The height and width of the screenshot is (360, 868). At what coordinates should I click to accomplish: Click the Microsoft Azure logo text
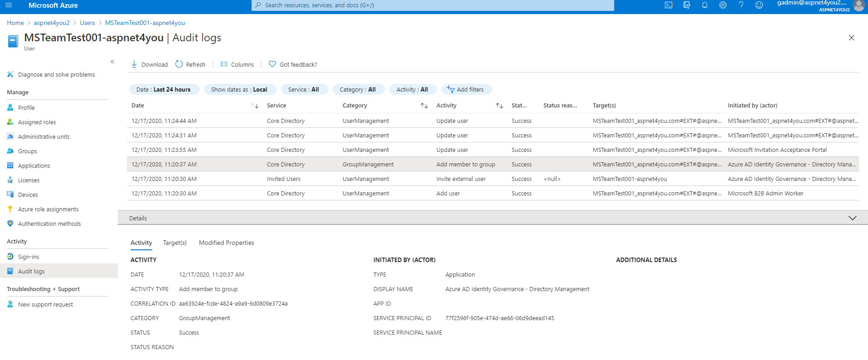click(53, 5)
